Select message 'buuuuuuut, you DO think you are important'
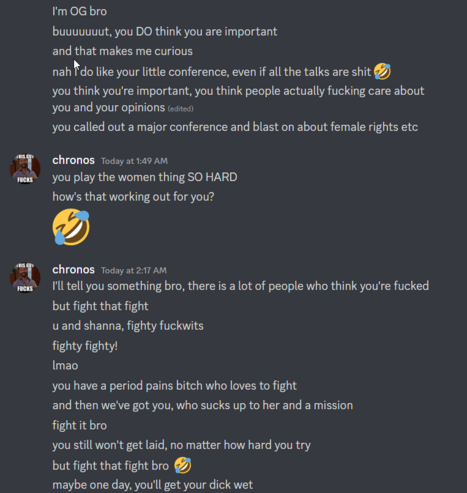467x493 pixels. point(165,32)
